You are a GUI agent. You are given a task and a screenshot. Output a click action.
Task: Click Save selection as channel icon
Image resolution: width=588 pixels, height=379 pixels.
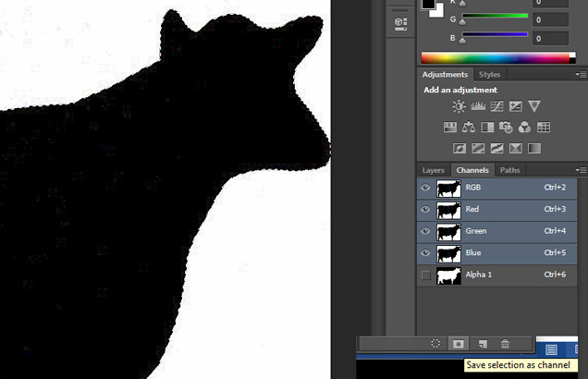[x=458, y=343]
